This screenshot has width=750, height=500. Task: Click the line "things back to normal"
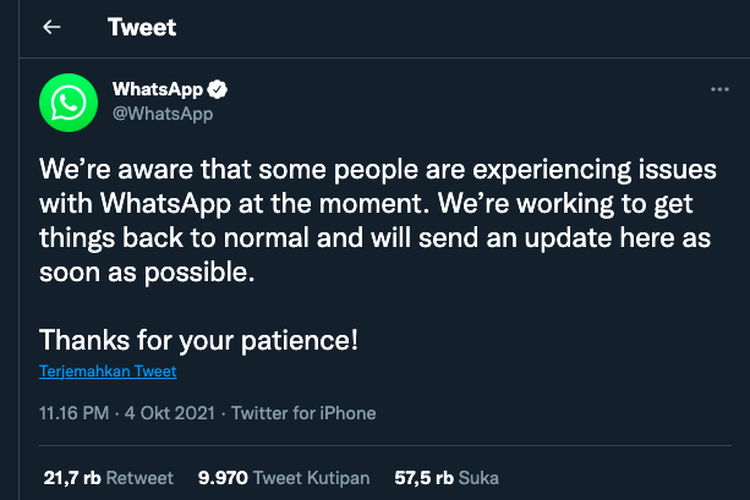click(x=375, y=238)
